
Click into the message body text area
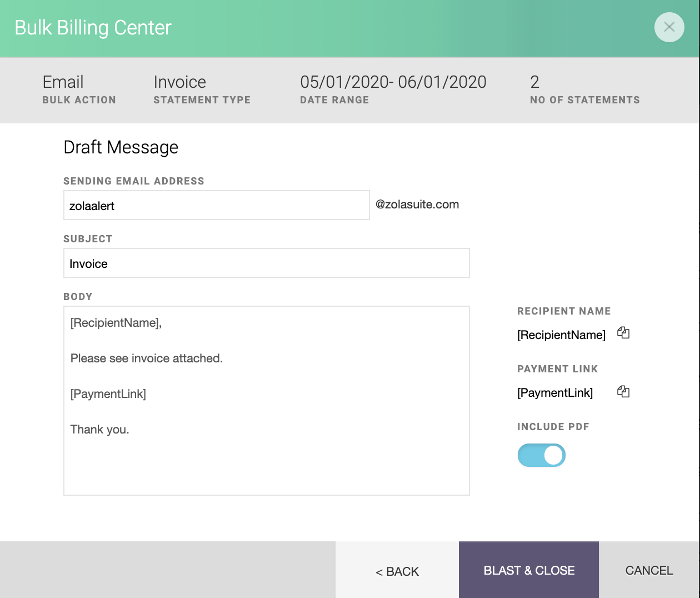point(267,400)
